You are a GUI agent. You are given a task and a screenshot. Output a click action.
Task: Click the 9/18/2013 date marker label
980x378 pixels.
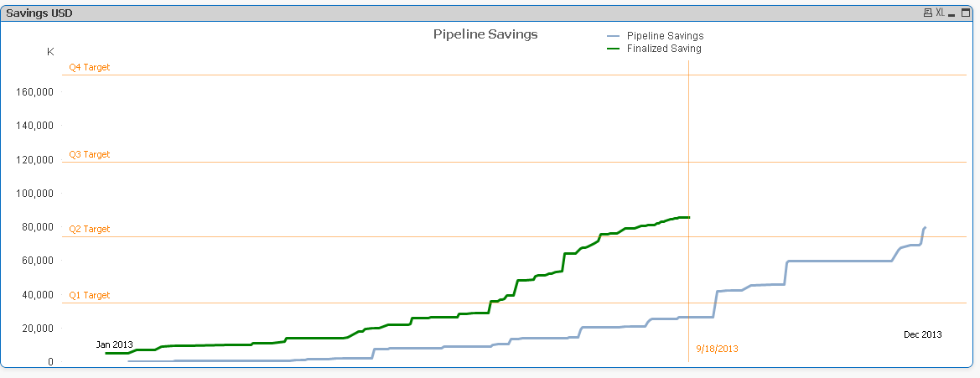717,348
